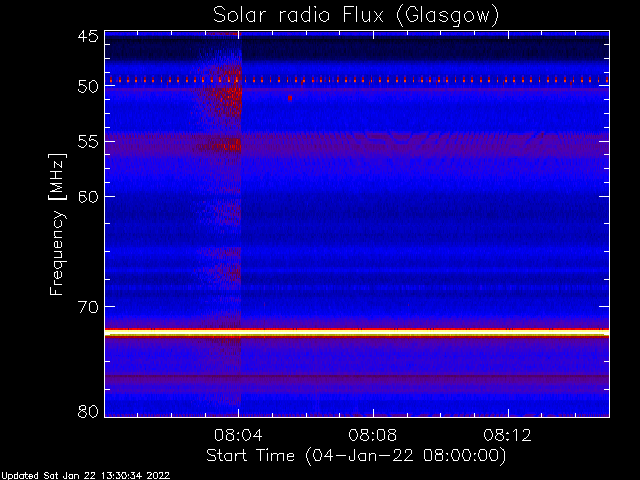640x480 pixels.
Task: Click the "Updated Sat Jan 22 13:30:34 2022" footer
Action: coord(85,476)
